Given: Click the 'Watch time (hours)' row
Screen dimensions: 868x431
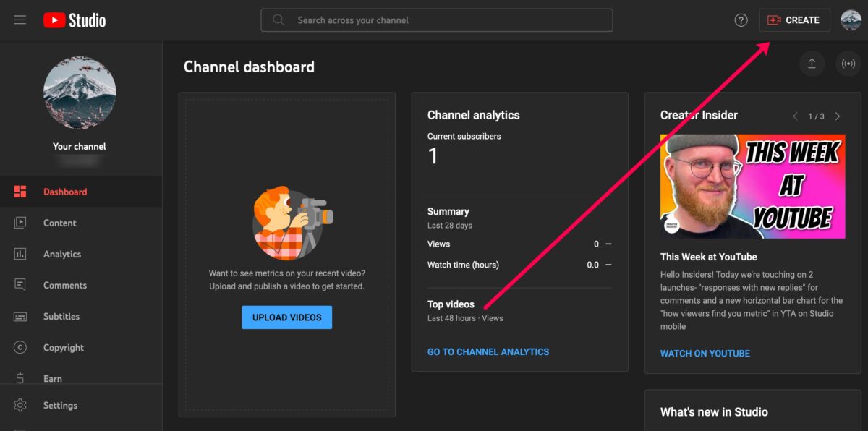Looking at the screenshot, I should pyautogui.click(x=519, y=265).
